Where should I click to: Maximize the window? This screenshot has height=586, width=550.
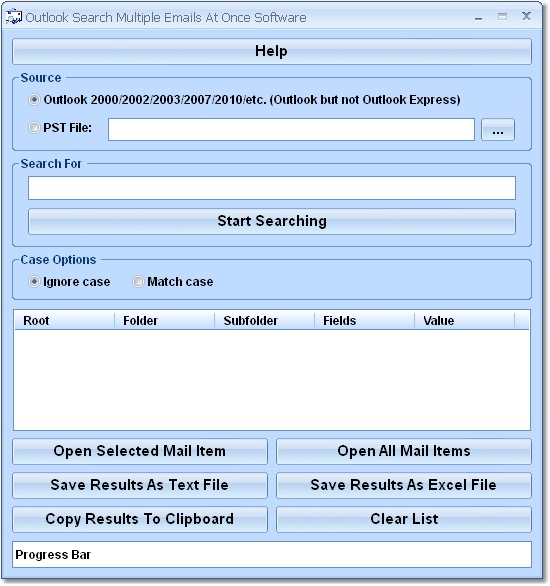[503, 16]
